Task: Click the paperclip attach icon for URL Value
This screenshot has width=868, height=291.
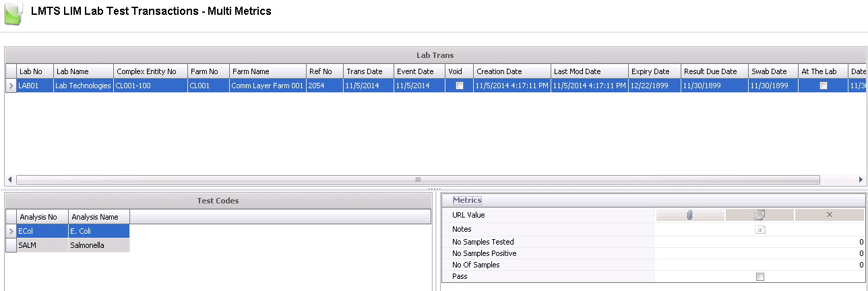Action: coord(690,215)
